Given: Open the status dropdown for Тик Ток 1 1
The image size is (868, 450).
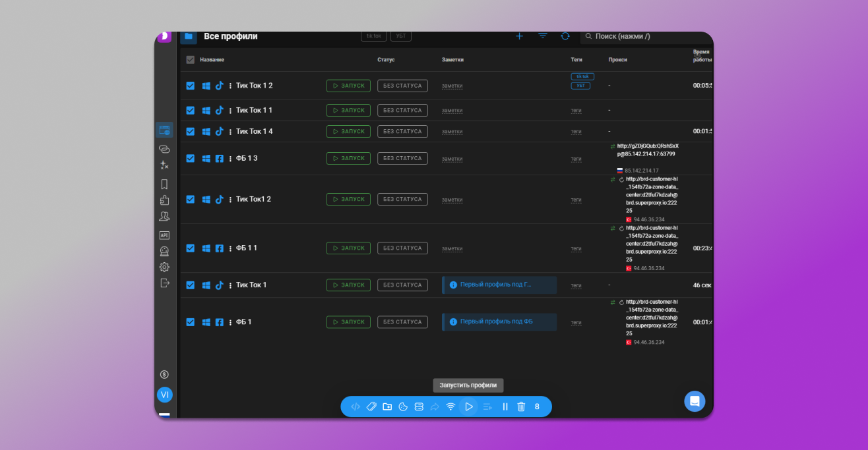Looking at the screenshot, I should [402, 111].
